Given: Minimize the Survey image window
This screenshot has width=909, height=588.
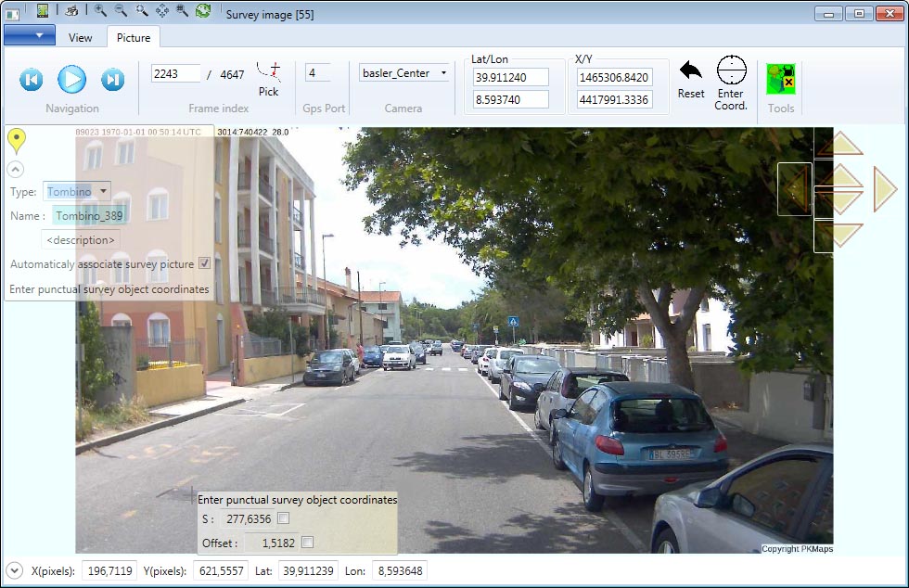Looking at the screenshot, I should click(828, 13).
